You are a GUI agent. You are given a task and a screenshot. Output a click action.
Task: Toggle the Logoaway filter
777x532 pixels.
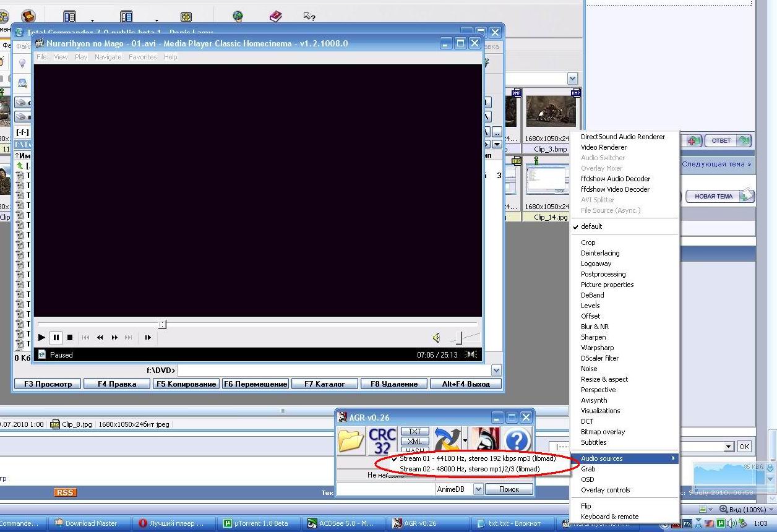(624, 264)
